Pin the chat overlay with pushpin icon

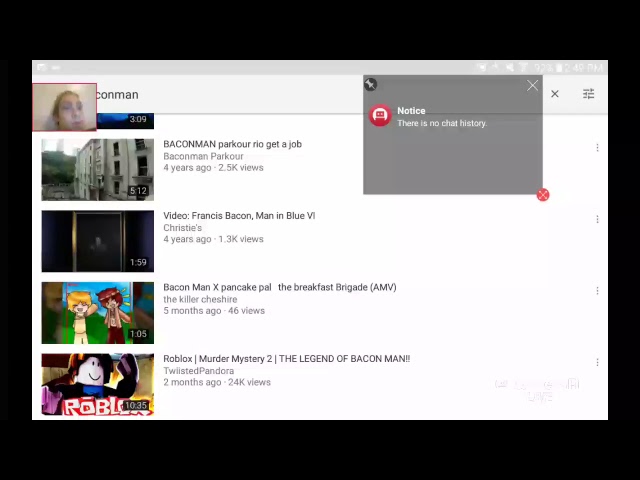pyautogui.click(x=370, y=84)
